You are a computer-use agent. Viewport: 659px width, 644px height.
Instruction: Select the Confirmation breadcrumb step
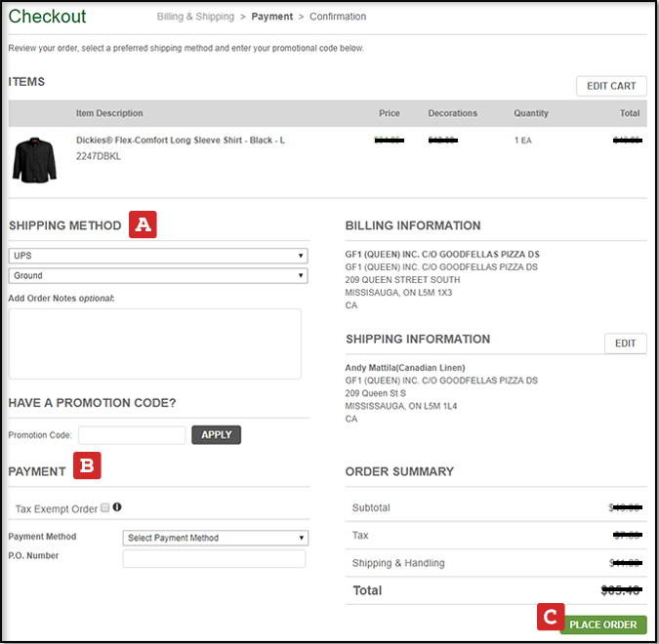(338, 17)
